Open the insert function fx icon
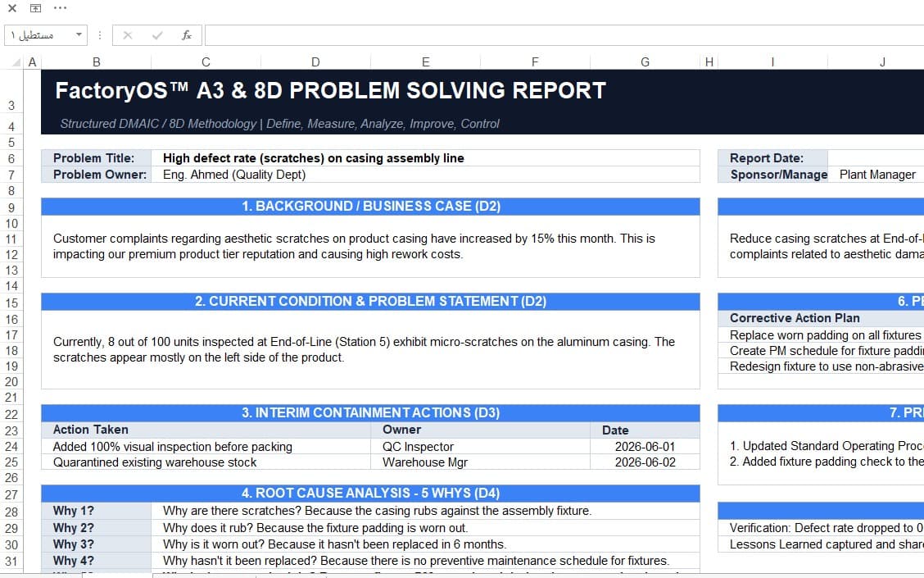The image size is (924, 578). (x=187, y=35)
